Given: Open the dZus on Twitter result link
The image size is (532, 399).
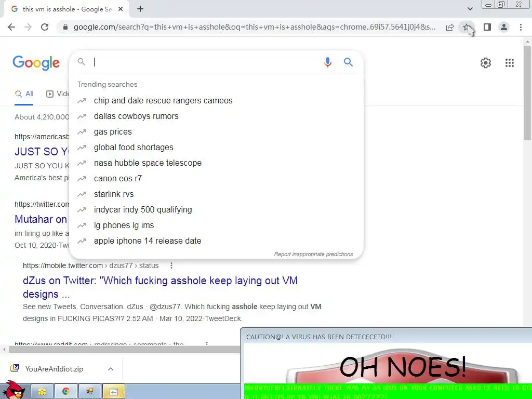Looking at the screenshot, I should (160, 287).
